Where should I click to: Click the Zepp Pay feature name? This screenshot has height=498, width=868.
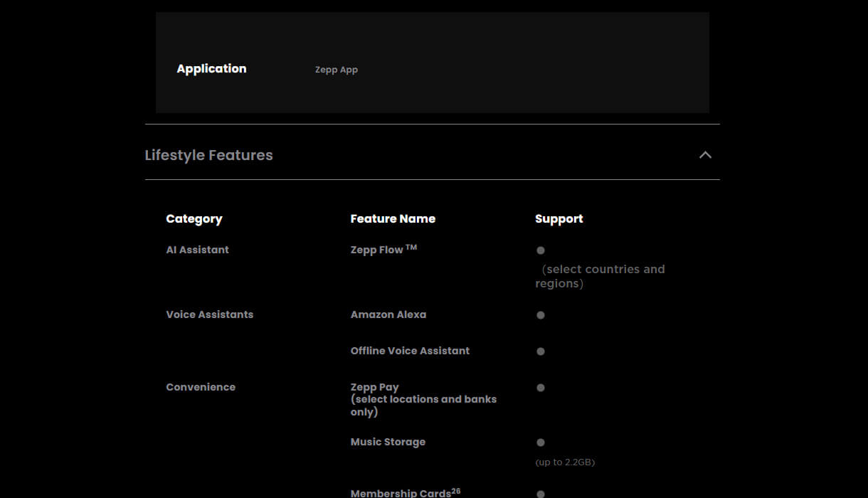pos(374,387)
